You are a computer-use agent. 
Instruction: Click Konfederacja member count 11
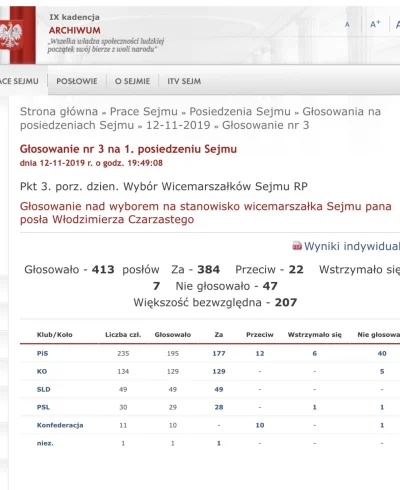[123, 425]
